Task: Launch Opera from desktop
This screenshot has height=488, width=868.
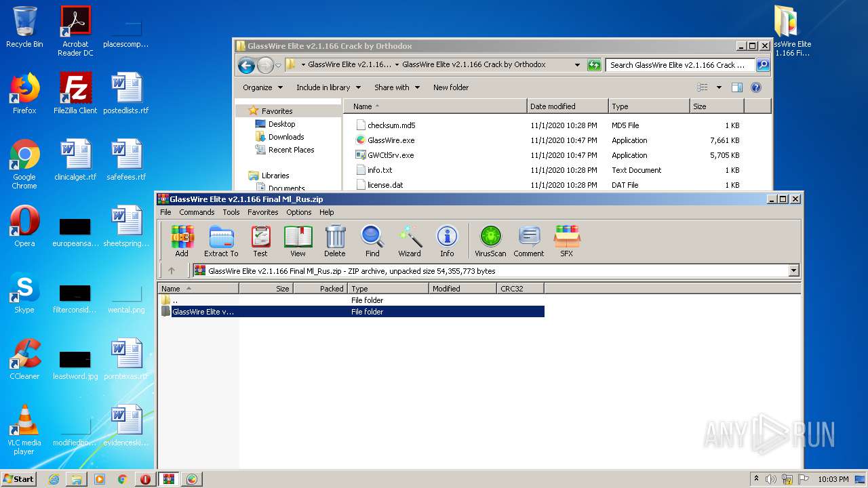Action: tap(24, 226)
